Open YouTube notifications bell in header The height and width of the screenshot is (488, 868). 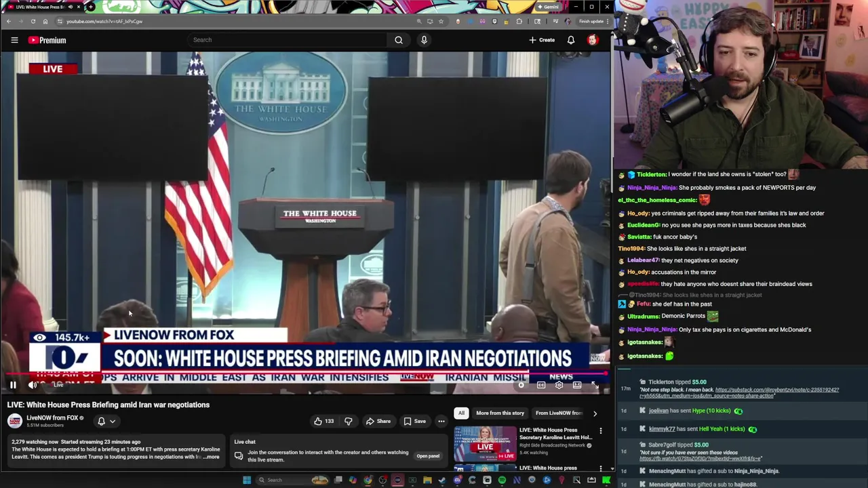click(x=571, y=40)
